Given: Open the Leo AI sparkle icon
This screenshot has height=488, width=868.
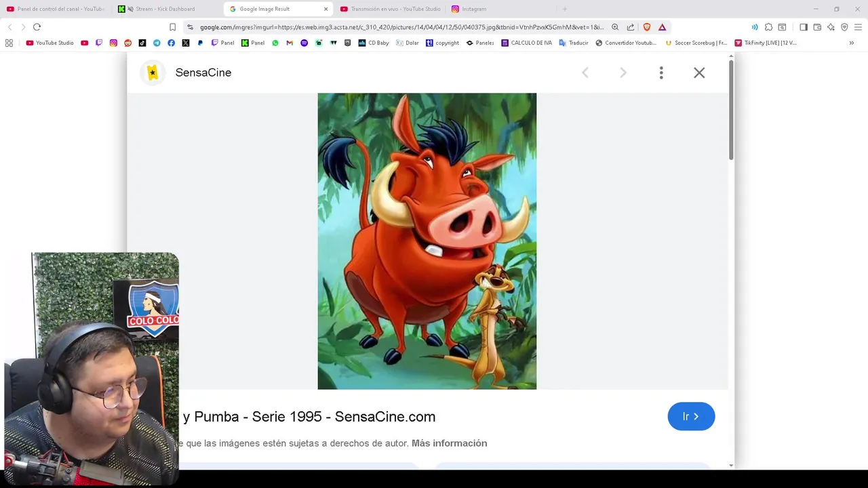Looking at the screenshot, I should pos(831,27).
